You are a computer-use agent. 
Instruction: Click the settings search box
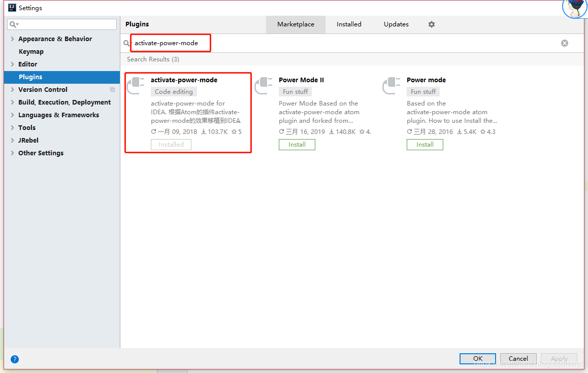pos(62,24)
